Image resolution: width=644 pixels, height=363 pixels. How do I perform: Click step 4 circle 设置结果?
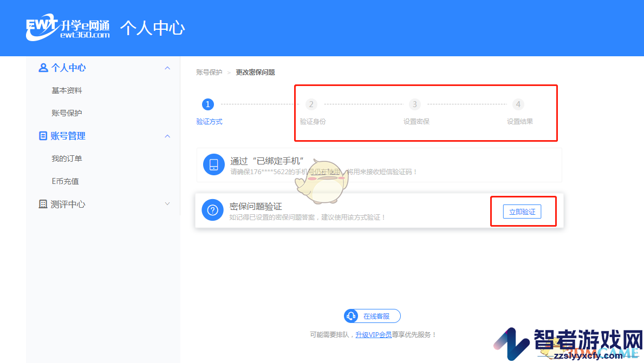(518, 104)
